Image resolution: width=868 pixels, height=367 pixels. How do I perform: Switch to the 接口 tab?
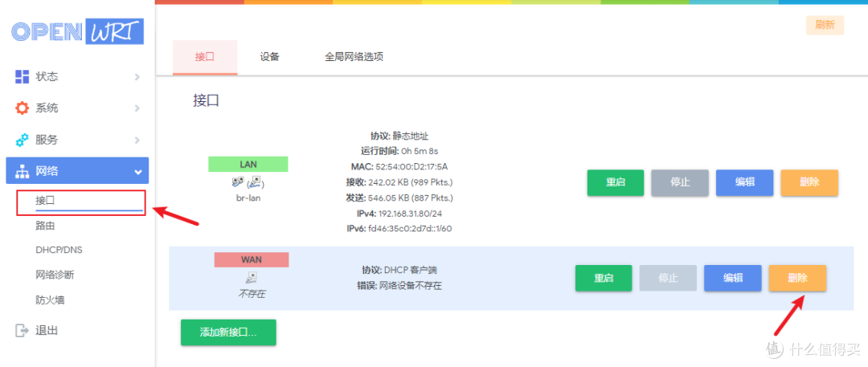click(x=205, y=57)
